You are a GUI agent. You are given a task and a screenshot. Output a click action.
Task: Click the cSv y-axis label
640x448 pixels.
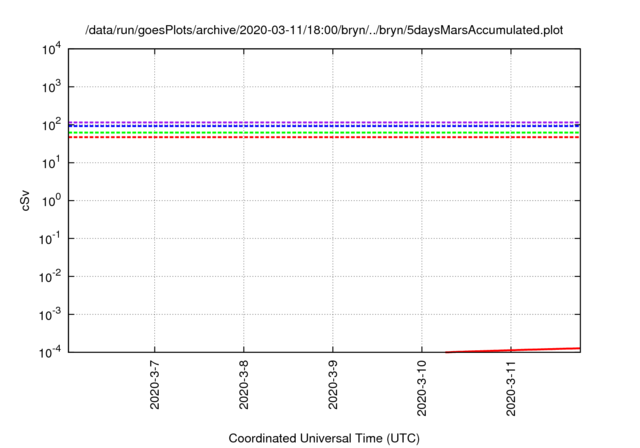coord(25,201)
